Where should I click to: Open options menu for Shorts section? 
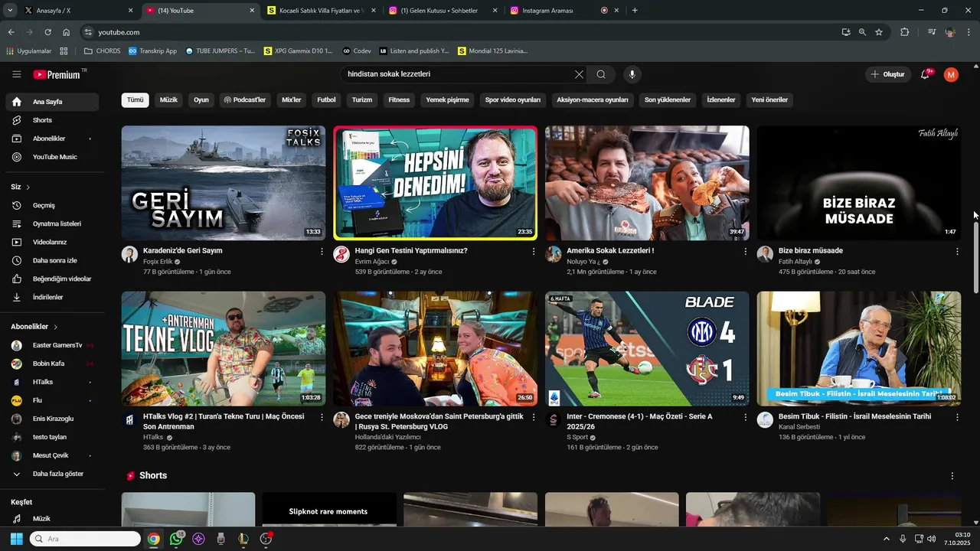click(x=952, y=476)
